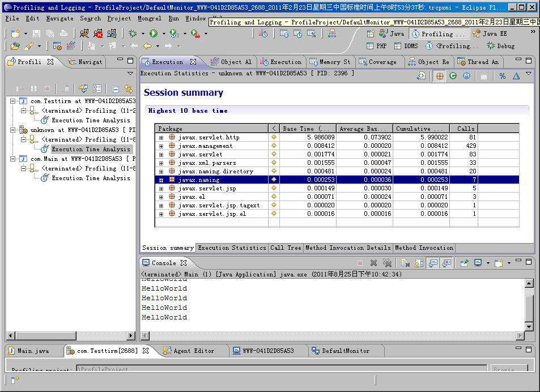Viewport: 540px width, 392px height.
Task: Toggle show console on standard output change
Action: 433,263
